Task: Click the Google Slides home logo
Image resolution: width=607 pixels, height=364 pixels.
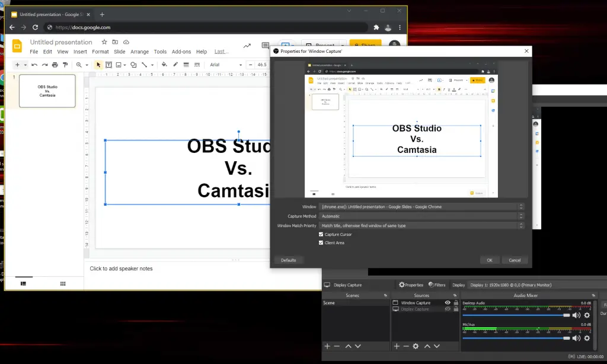Action: point(17,46)
